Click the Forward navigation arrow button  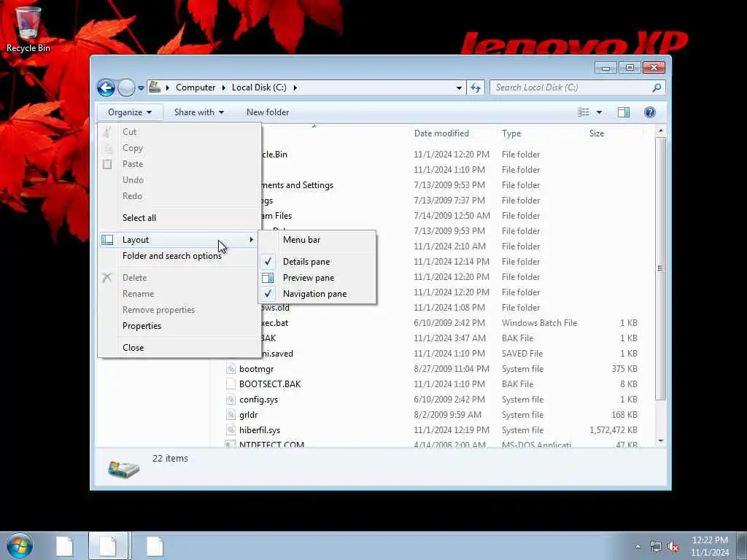point(126,87)
